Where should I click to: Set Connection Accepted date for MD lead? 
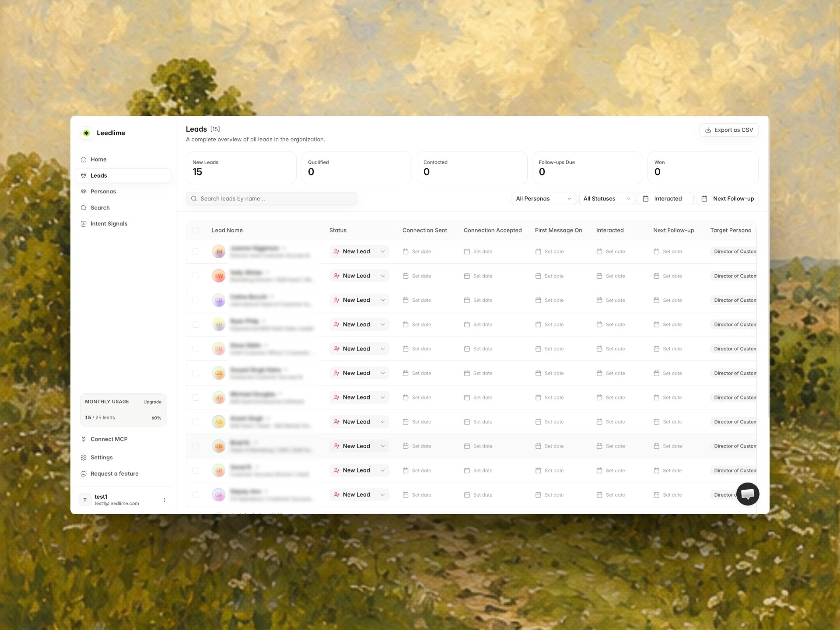pyautogui.click(x=478, y=397)
